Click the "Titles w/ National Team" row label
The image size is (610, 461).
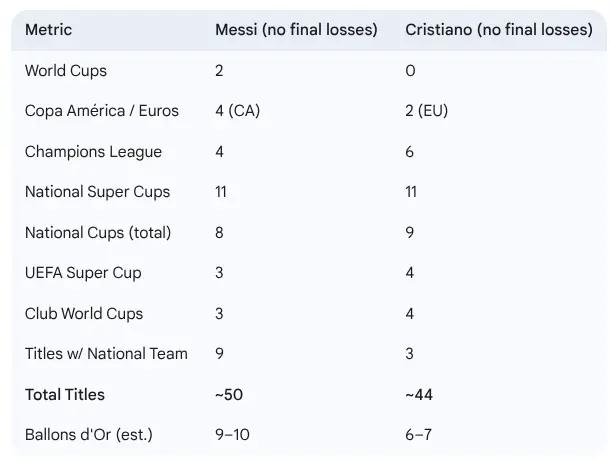(106, 354)
